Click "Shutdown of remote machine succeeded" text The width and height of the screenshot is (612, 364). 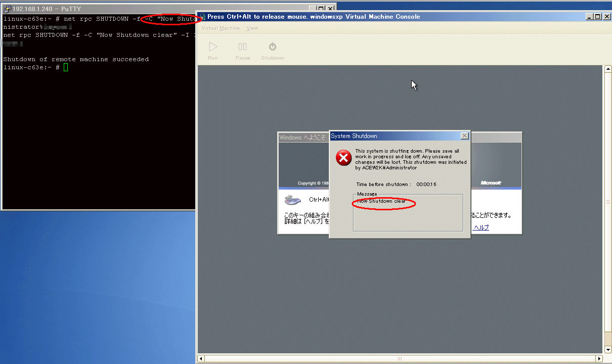click(x=76, y=59)
